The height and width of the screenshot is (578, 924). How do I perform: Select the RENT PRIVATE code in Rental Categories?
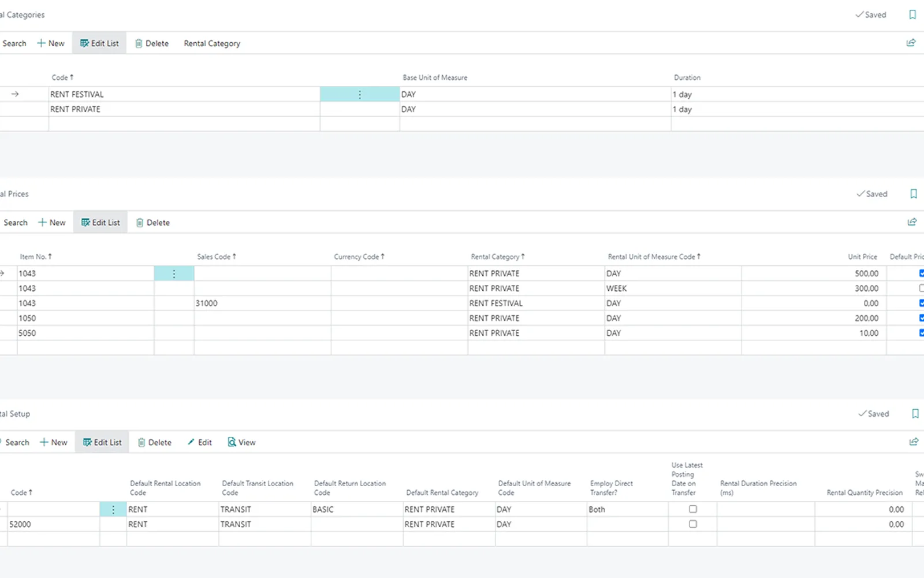pyautogui.click(x=184, y=109)
